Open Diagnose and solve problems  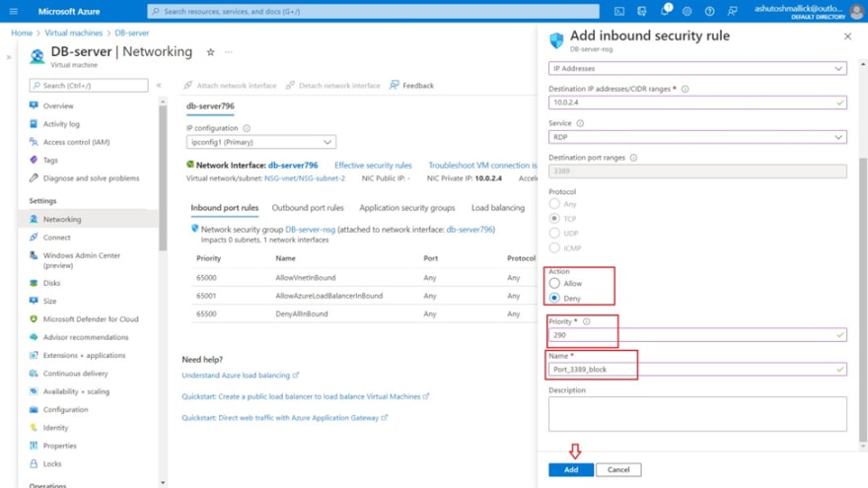pyautogui.click(x=92, y=178)
